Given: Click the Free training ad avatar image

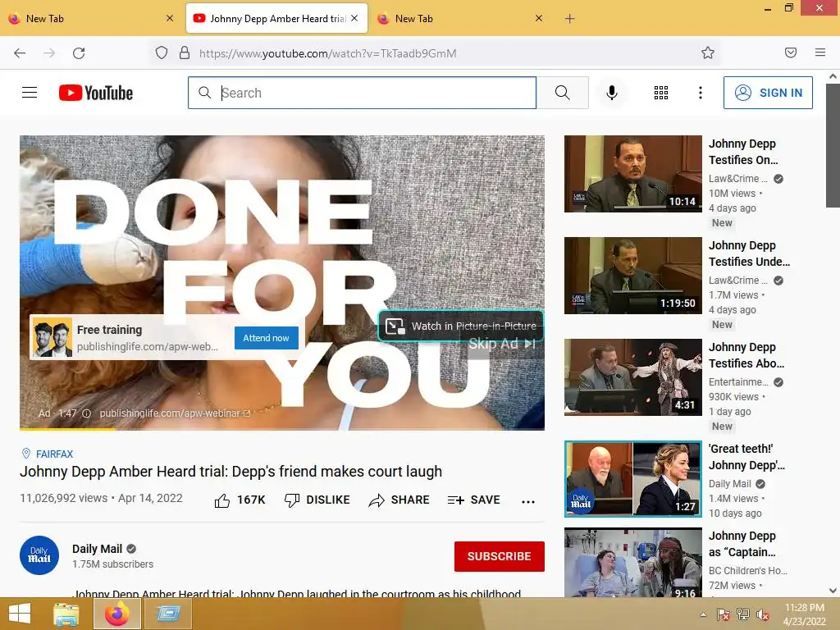Looking at the screenshot, I should point(52,337).
